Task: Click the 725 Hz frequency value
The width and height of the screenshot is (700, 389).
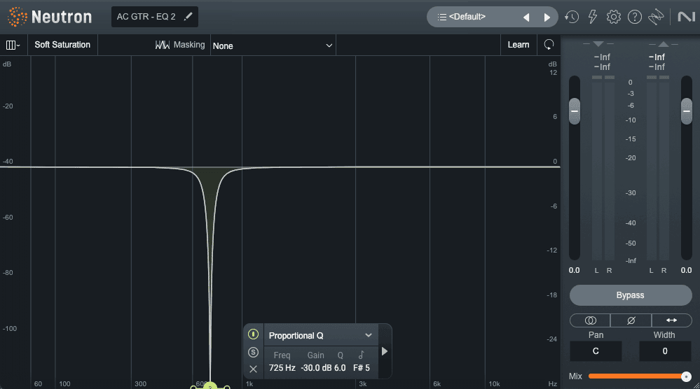Action: [282, 368]
